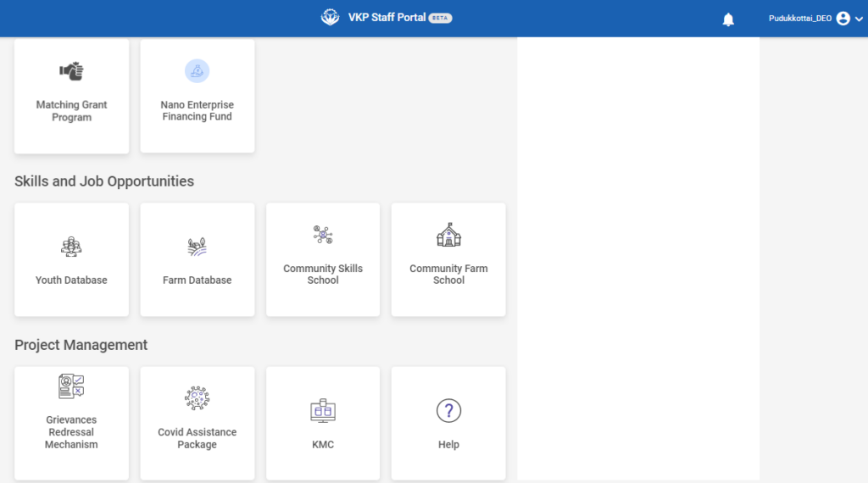The height and width of the screenshot is (483, 868).
Task: Click the VKP Staff Portal title
Action: tap(387, 18)
